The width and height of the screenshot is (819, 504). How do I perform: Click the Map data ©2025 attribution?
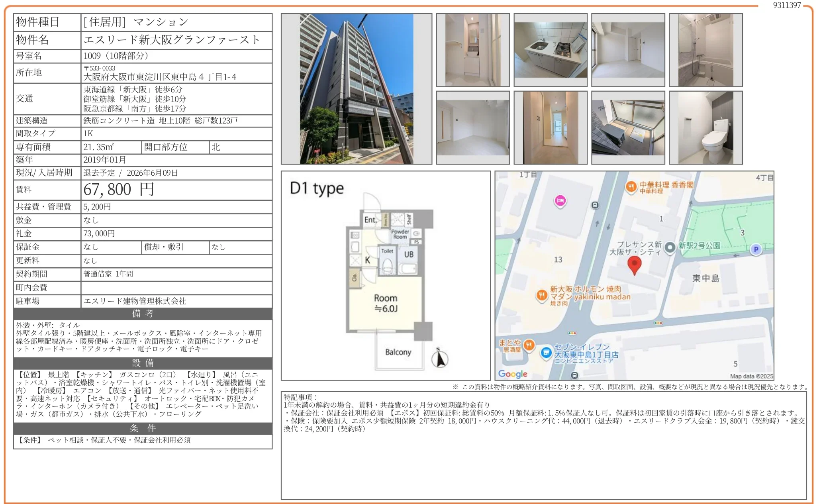[752, 376]
